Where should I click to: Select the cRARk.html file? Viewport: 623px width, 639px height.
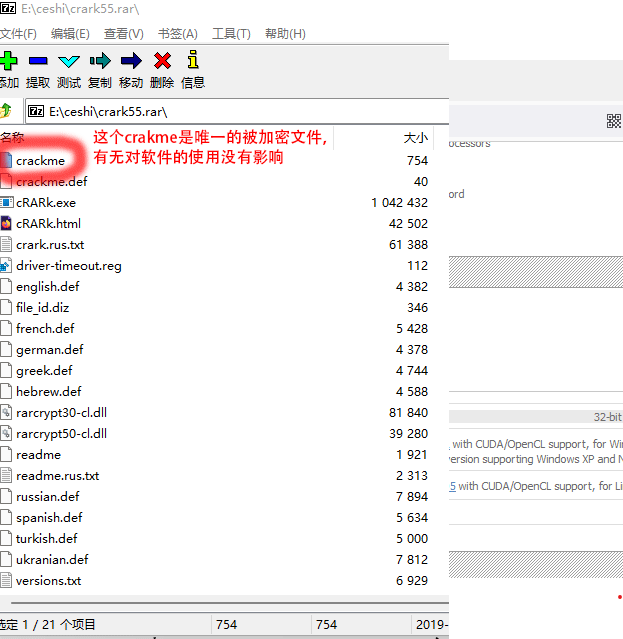click(x=48, y=224)
